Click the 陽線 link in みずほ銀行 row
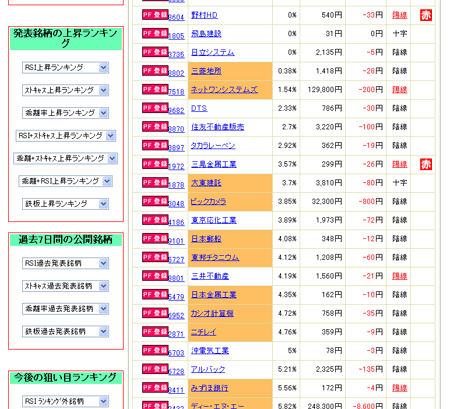 399,388
